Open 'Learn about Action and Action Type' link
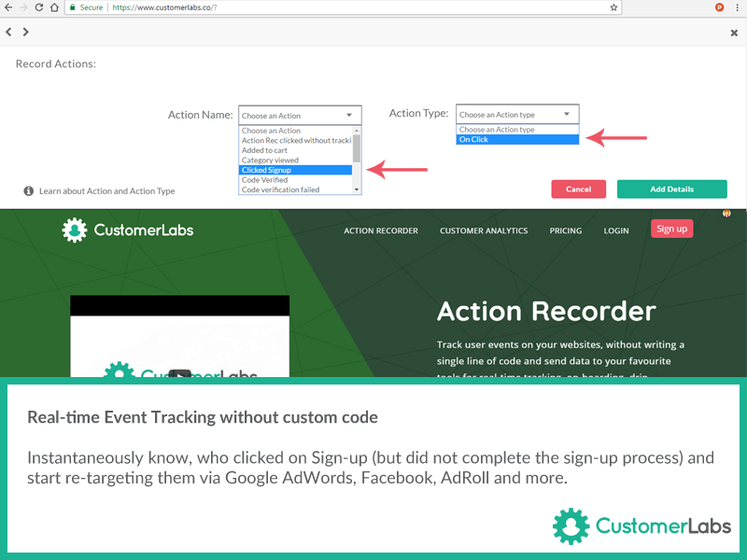Image resolution: width=747 pixels, height=560 pixels. (106, 191)
